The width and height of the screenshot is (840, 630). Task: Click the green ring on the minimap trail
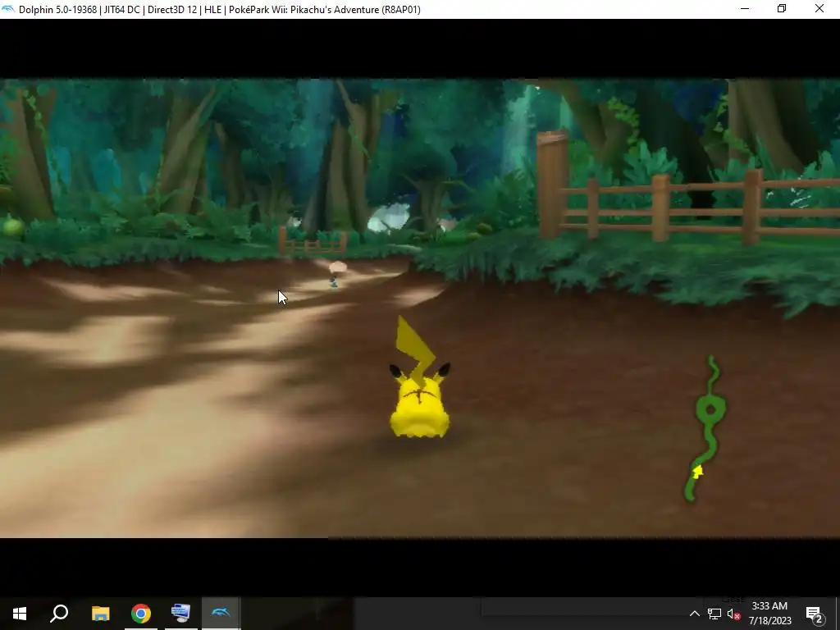(x=711, y=410)
